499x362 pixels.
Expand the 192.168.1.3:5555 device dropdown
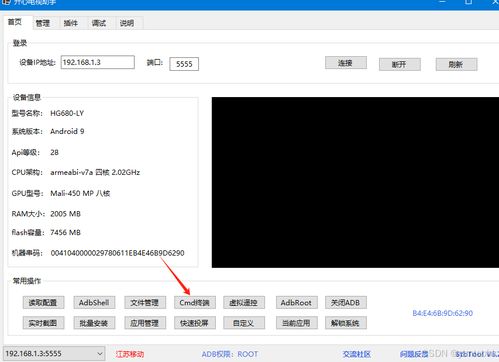tap(54, 353)
